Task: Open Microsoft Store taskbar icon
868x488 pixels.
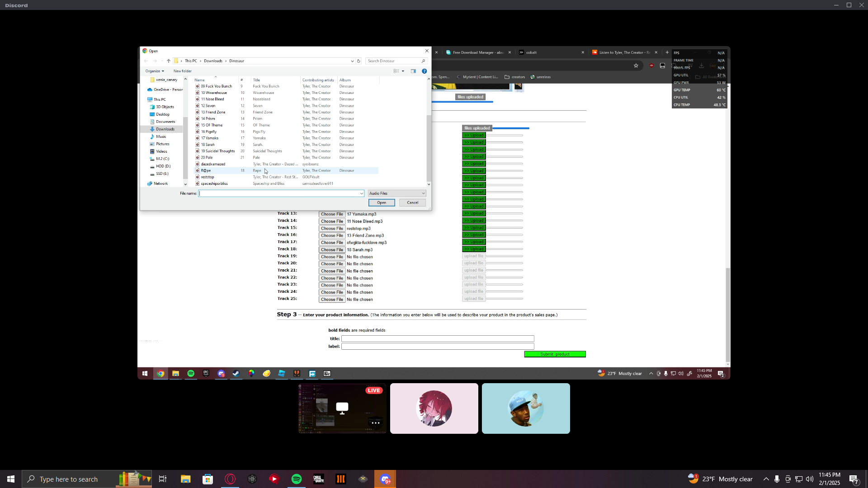Action: tap(208, 479)
